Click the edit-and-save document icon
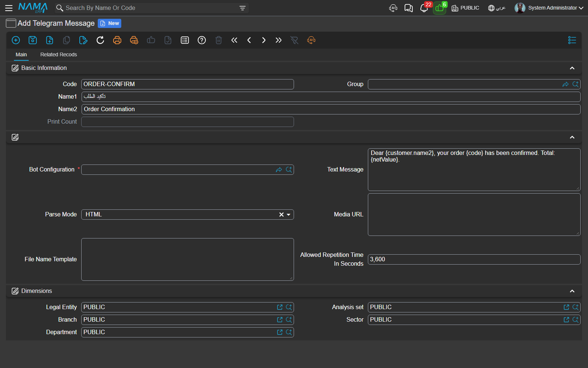This screenshot has height=368, width=588. pyautogui.click(x=83, y=40)
